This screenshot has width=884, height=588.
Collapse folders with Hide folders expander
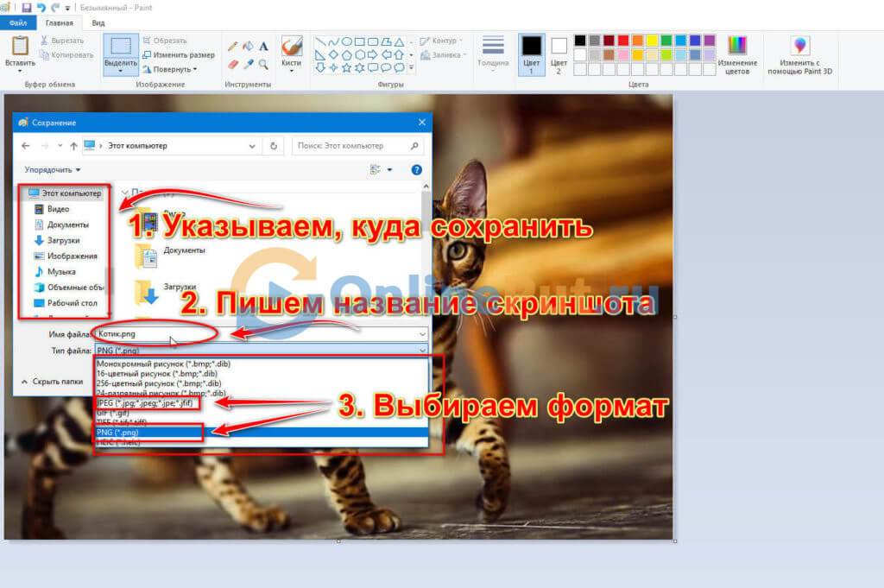[x=52, y=381]
